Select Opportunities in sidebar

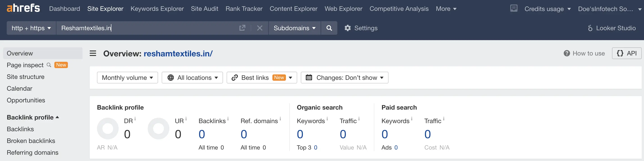tap(26, 100)
